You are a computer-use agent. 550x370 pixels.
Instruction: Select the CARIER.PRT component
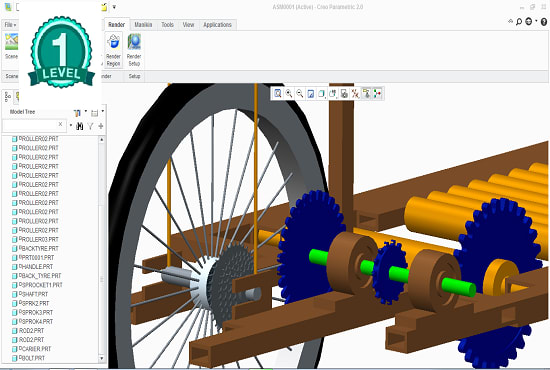tap(35, 349)
